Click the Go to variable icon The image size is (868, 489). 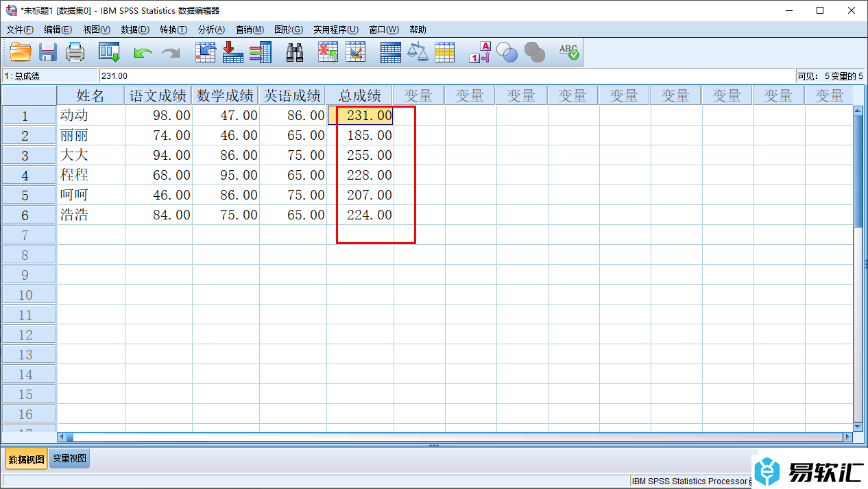pos(233,53)
